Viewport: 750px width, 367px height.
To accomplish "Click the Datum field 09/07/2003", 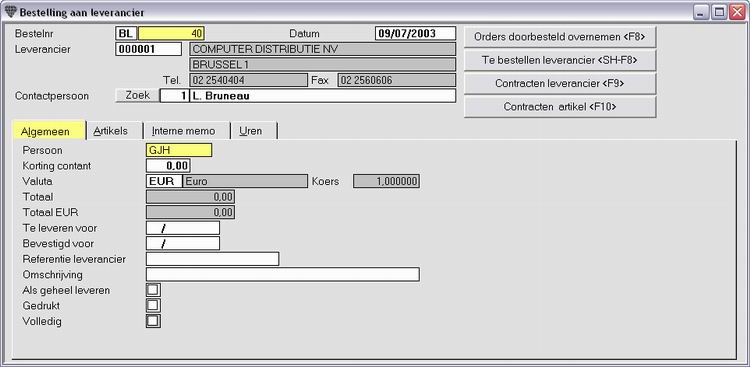I will coord(415,33).
